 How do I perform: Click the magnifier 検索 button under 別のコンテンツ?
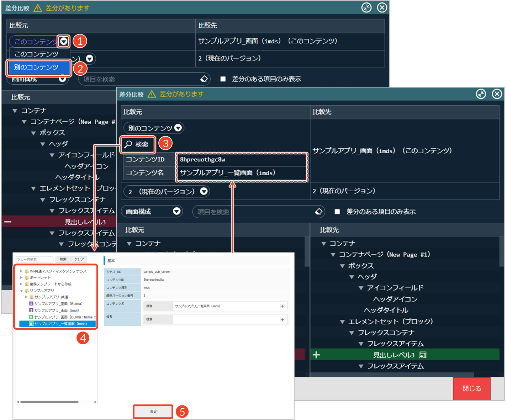point(137,144)
